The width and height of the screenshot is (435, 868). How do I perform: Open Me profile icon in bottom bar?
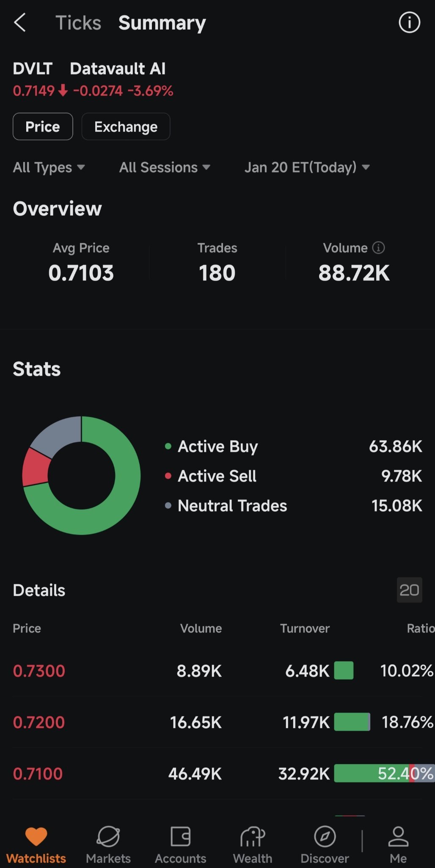[x=398, y=837]
